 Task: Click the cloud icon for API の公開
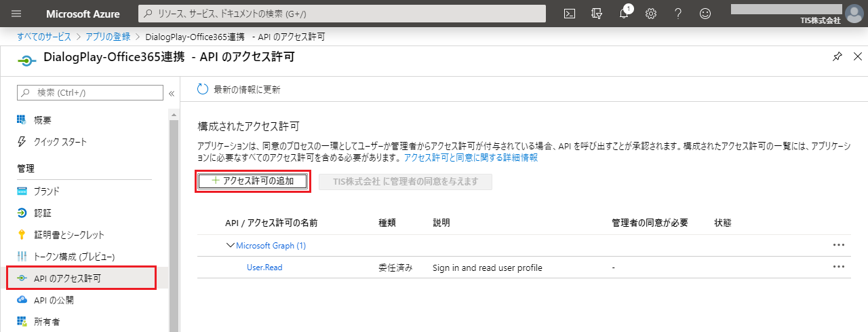21,299
